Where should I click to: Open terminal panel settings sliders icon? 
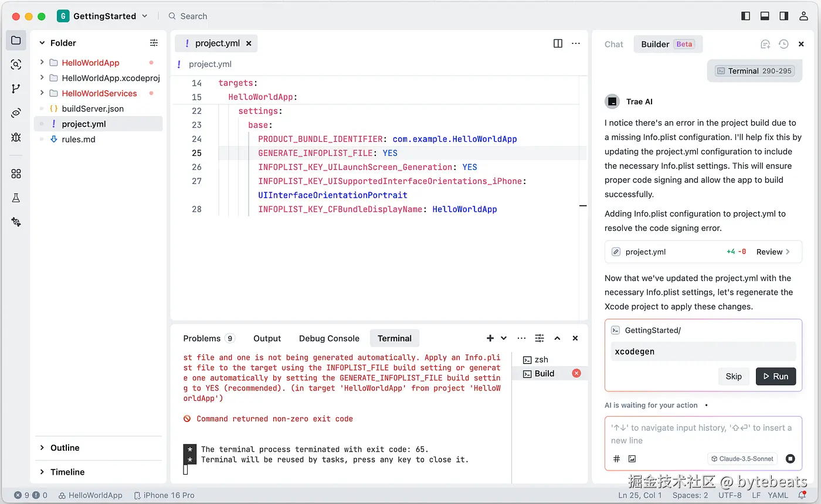coord(540,338)
